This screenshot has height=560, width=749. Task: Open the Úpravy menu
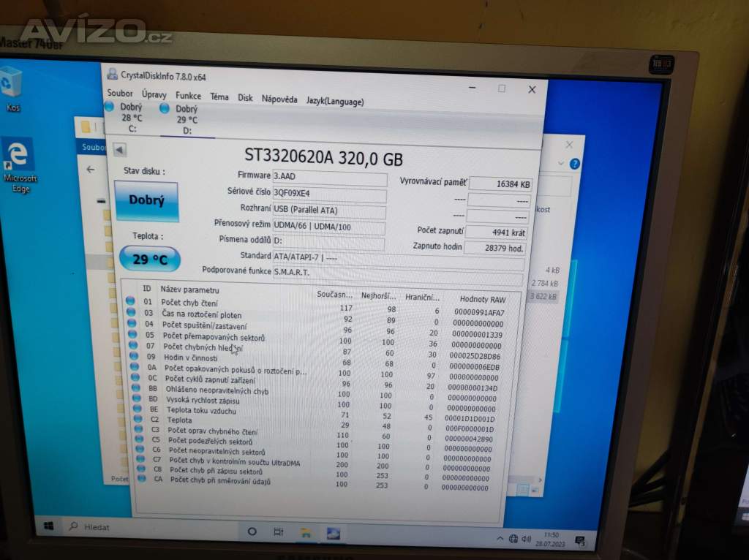154,94
